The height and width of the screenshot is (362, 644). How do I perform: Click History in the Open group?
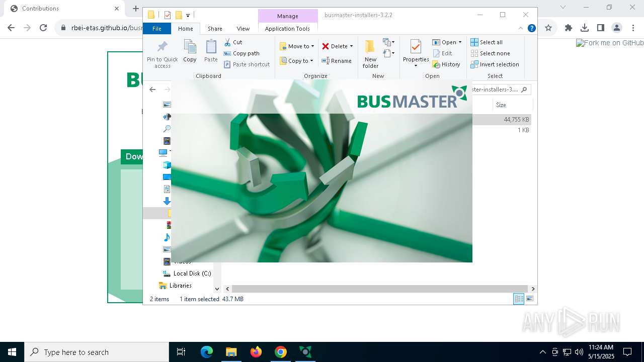[446, 64]
